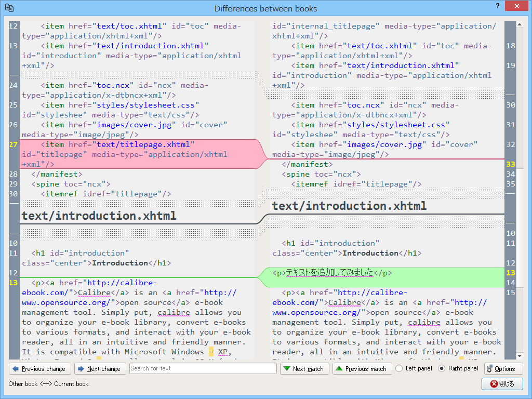Click the help question mark in title bar

tap(497, 6)
